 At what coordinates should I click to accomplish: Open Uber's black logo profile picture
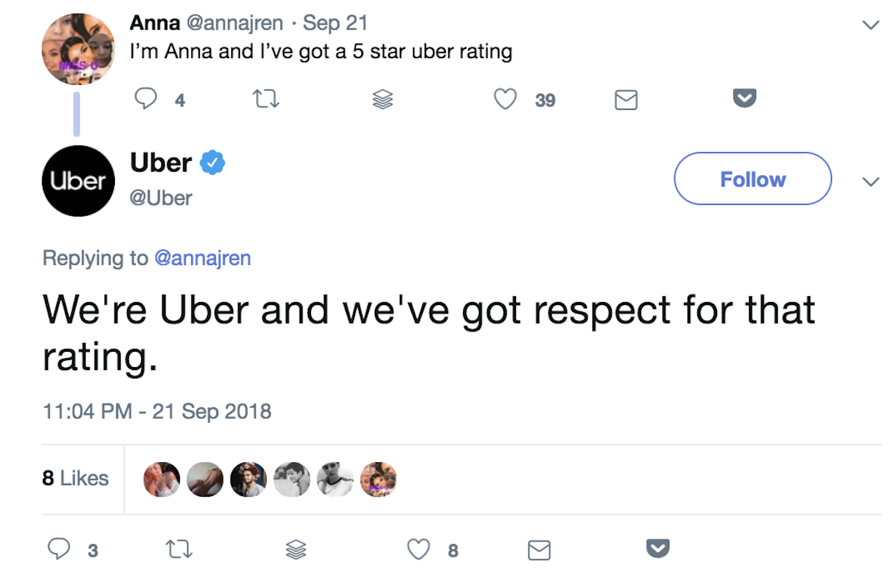coord(79,181)
